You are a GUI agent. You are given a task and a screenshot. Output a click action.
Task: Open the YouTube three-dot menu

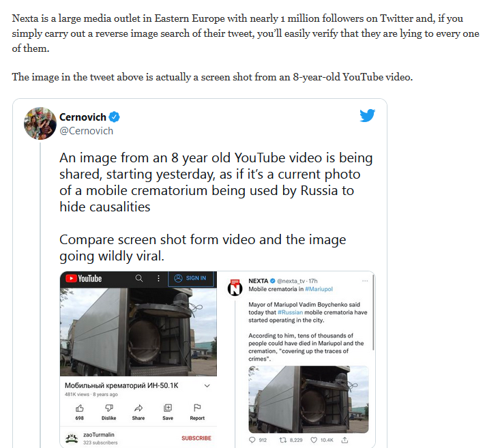click(x=158, y=278)
